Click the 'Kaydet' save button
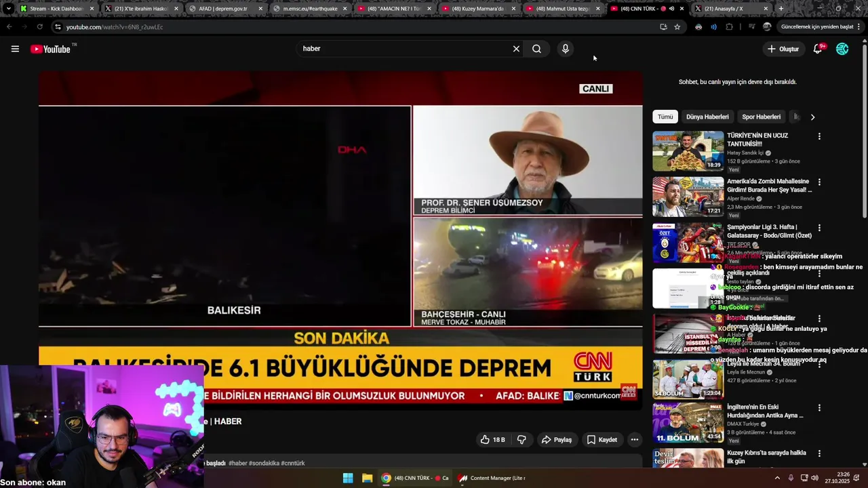This screenshot has width=868, height=488. (602, 439)
